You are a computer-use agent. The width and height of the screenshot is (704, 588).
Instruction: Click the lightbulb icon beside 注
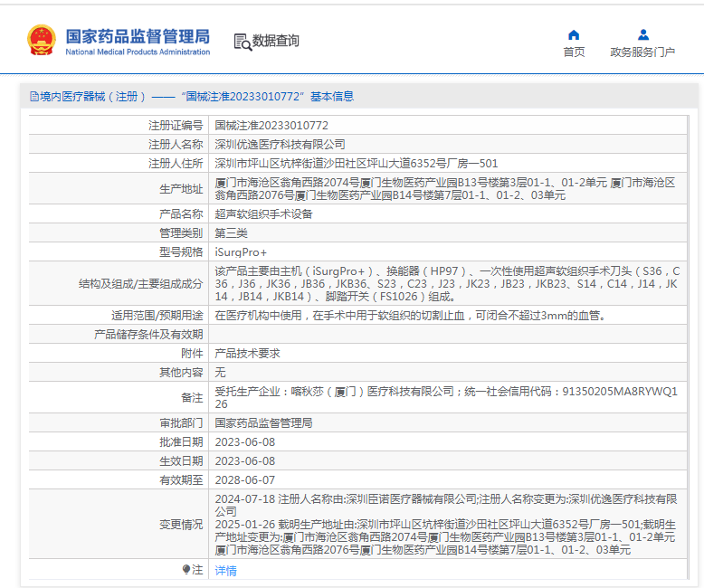(186, 570)
